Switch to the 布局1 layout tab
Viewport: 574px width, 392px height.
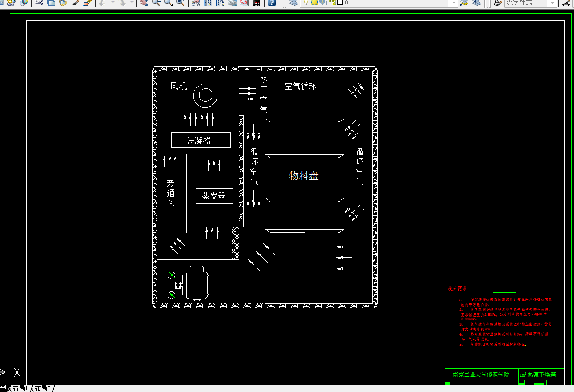21,388
